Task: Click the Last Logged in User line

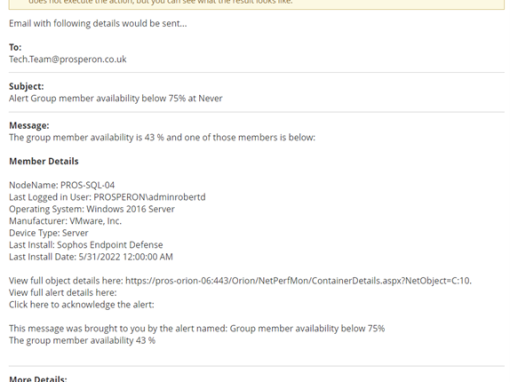Action: (107, 197)
